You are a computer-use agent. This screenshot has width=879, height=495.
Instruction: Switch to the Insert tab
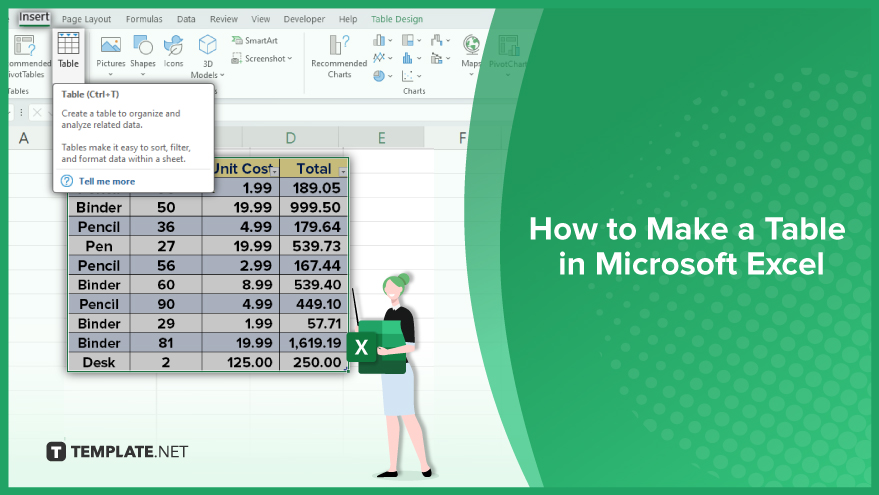tap(34, 17)
